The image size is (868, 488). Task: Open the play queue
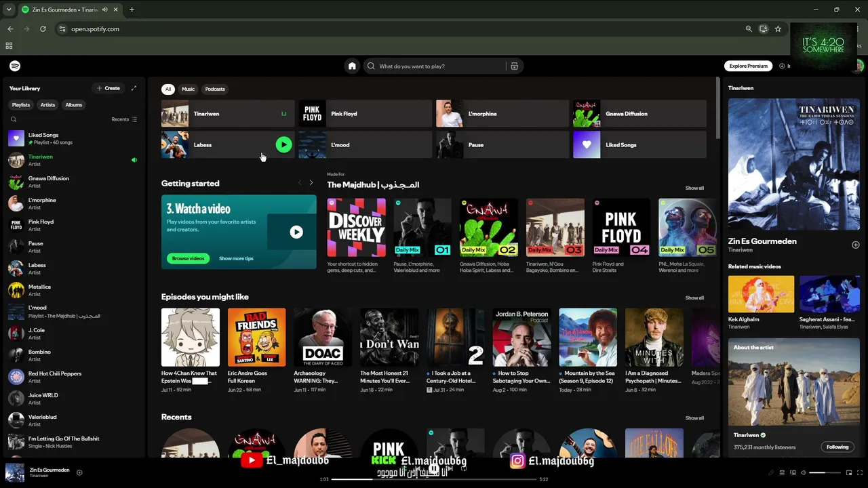click(x=782, y=472)
